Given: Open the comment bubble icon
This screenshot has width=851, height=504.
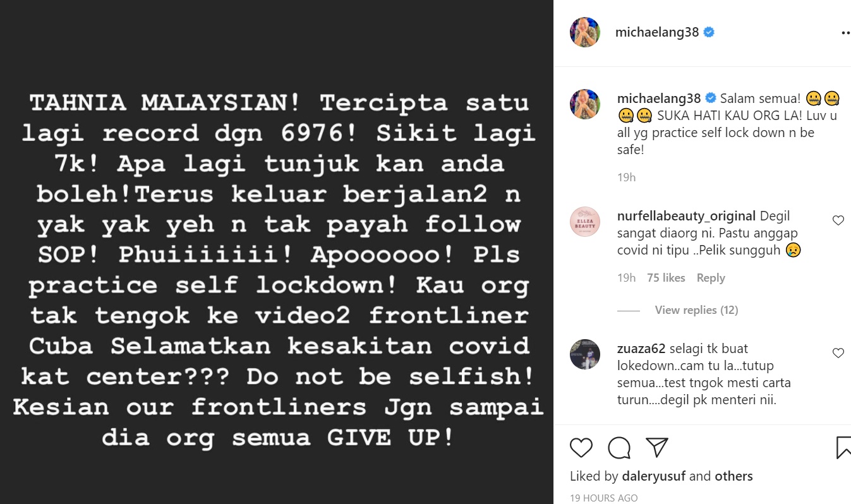Looking at the screenshot, I should 619,448.
